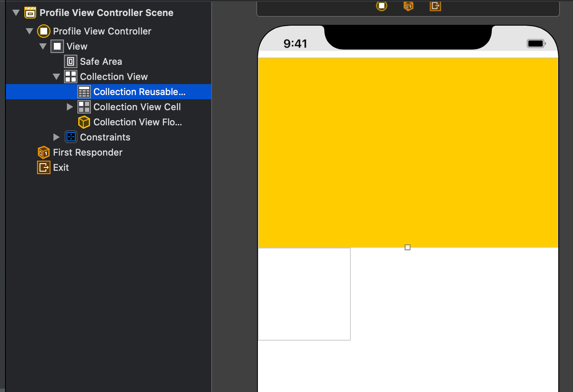The image size is (573, 392).
Task: Click the Constraints blue icon
Action: pyautogui.click(x=71, y=137)
